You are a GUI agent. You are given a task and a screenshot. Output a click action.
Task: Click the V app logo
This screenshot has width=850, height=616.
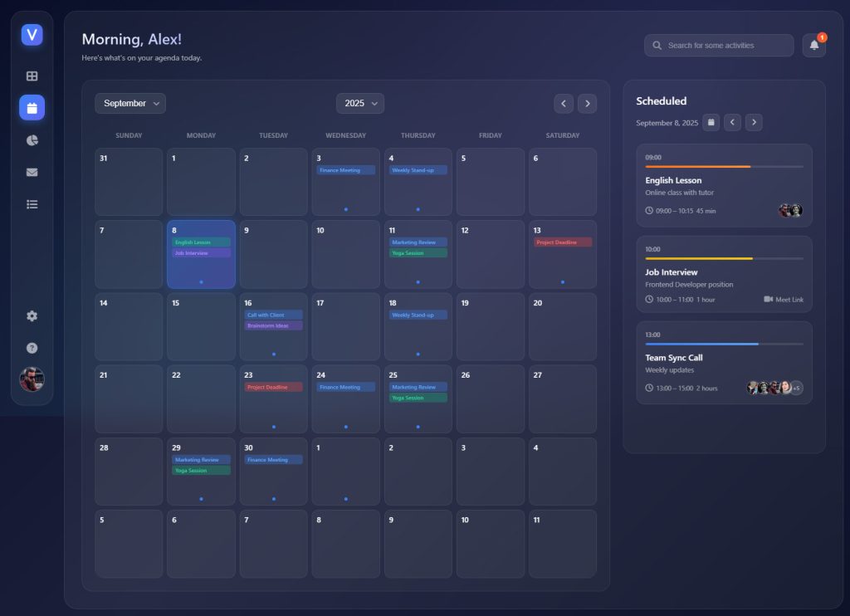pos(32,35)
